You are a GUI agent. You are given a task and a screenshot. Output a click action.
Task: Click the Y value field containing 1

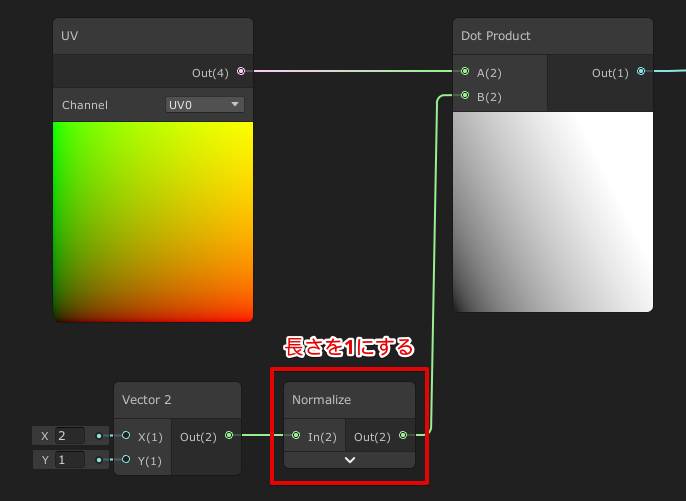(x=70, y=460)
